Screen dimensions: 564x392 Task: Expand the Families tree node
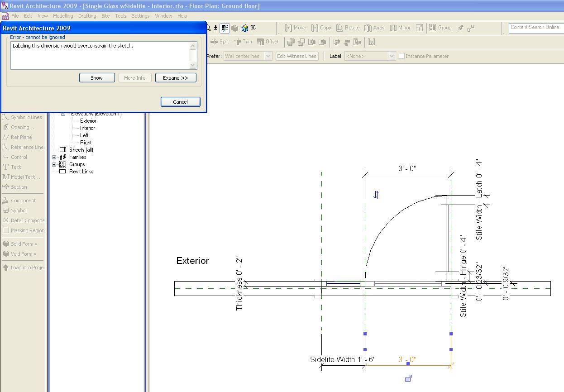tap(54, 157)
